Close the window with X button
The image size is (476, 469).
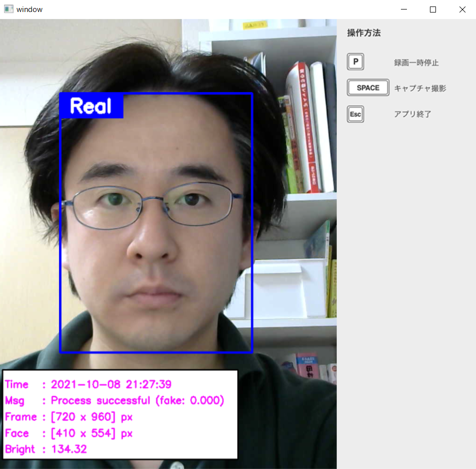coord(462,9)
